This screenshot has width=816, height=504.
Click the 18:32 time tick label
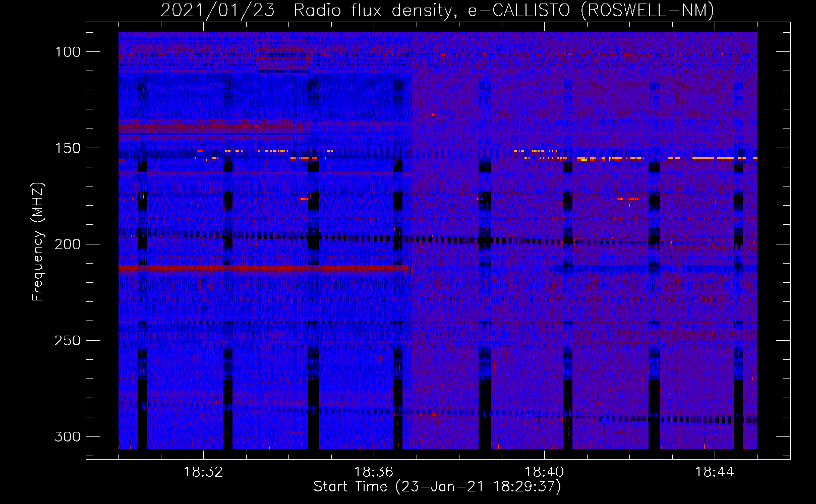pos(203,472)
